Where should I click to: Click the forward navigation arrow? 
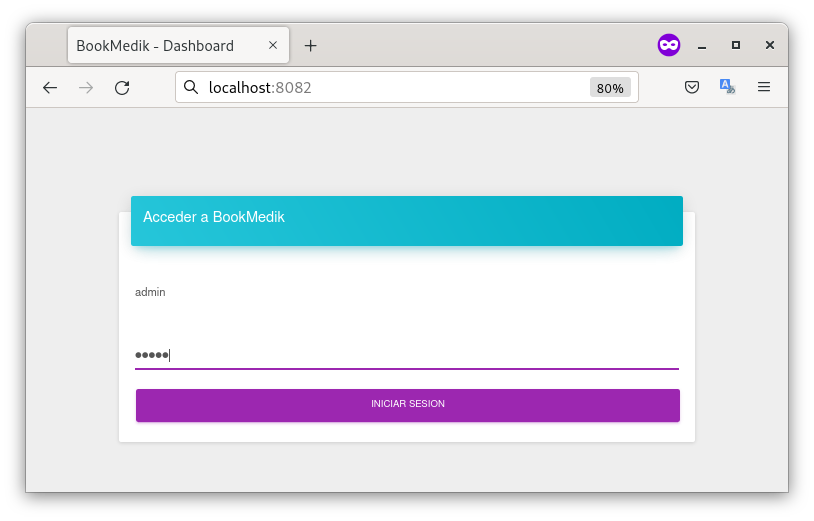pyautogui.click(x=86, y=88)
